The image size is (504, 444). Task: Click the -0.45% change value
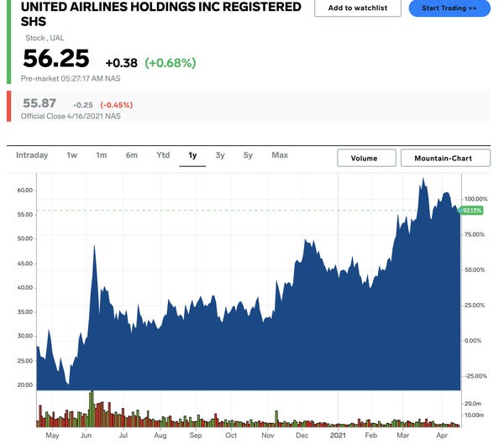pyautogui.click(x=117, y=105)
